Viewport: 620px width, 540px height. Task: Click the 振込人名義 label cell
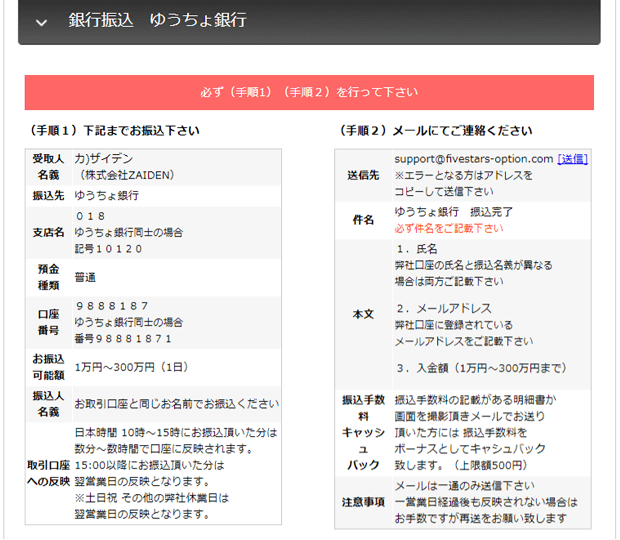(x=49, y=404)
